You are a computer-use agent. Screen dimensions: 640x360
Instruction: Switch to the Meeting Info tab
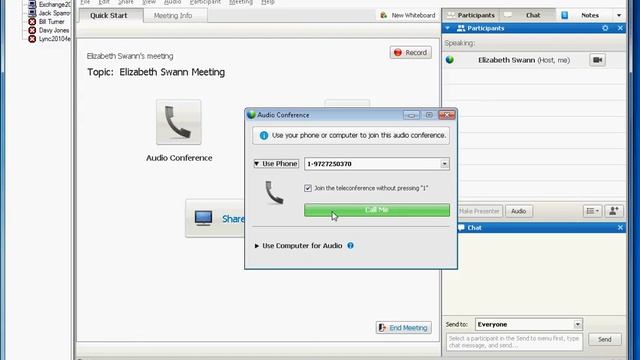click(x=173, y=16)
